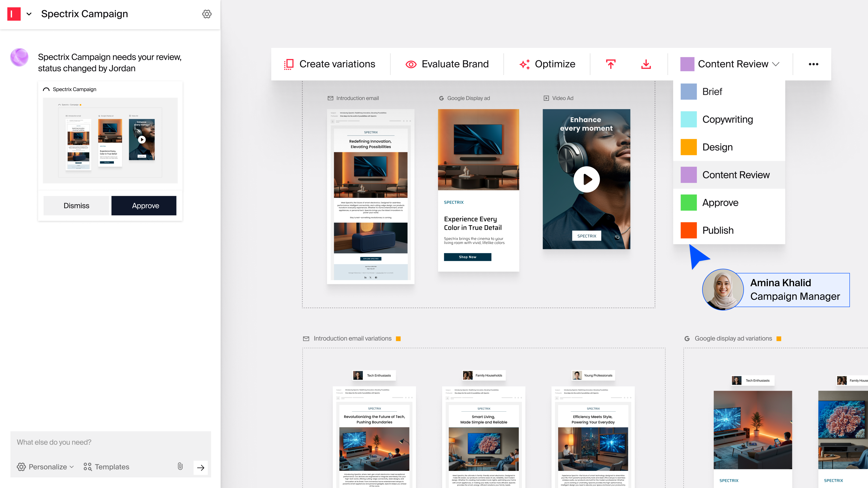The image size is (868, 488).
Task: Approve the Spectrix Campaign review
Action: (144, 205)
